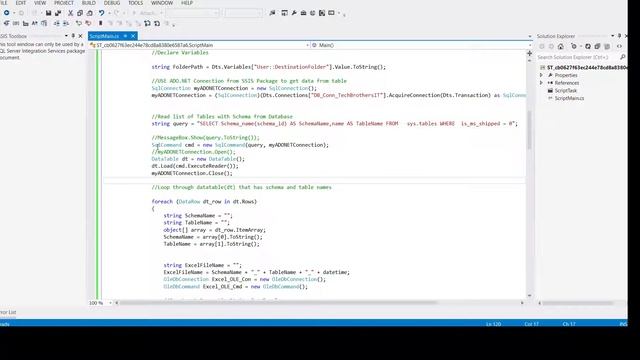
Task: Open Solution Explorer window options dropdown
Action: tap(612, 36)
